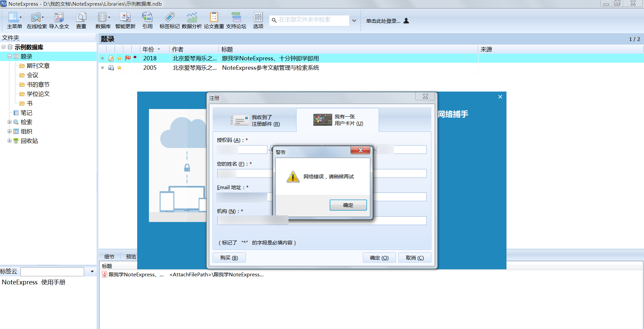Open the 标签云 dropdown arrow
644x329 pixels.
click(x=92, y=272)
